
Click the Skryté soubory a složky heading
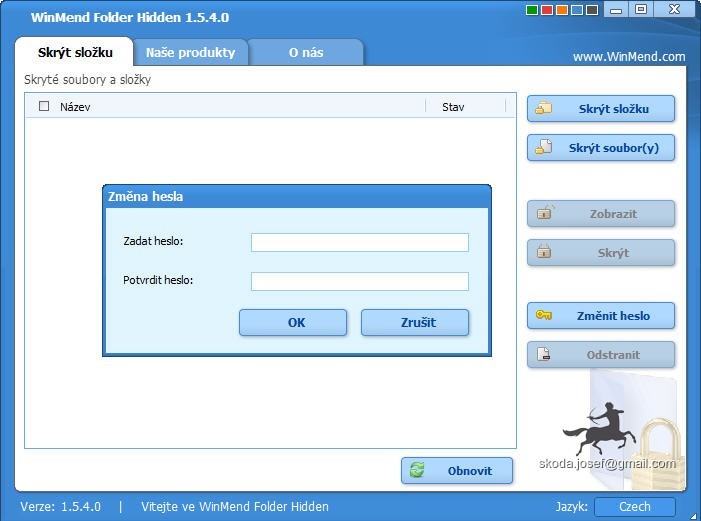(x=88, y=80)
